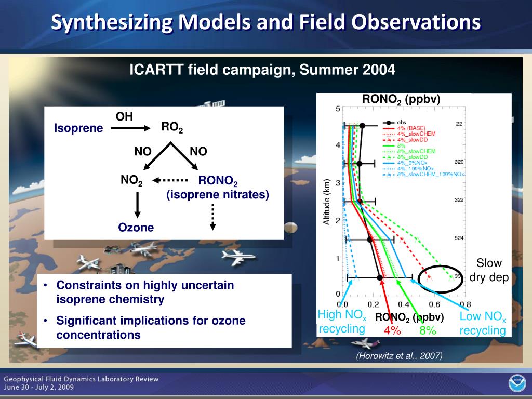Click bullet 'Constraints on highly uncertain isoprene chemistry'

(x=145, y=292)
